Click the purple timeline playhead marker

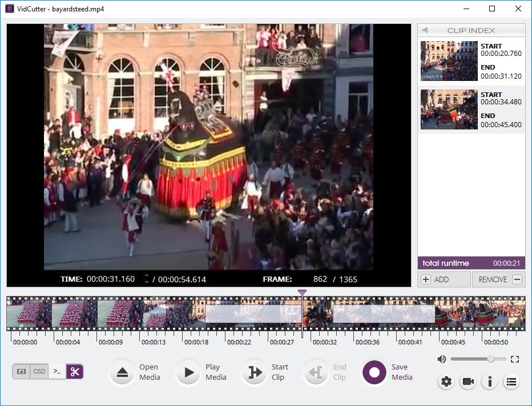click(302, 292)
